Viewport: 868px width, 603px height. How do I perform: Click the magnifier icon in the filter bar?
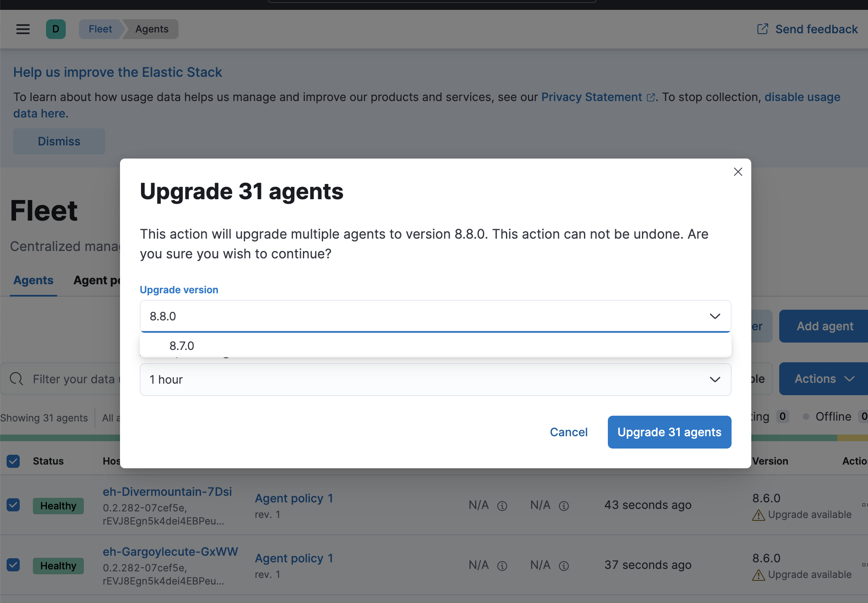pyautogui.click(x=16, y=379)
